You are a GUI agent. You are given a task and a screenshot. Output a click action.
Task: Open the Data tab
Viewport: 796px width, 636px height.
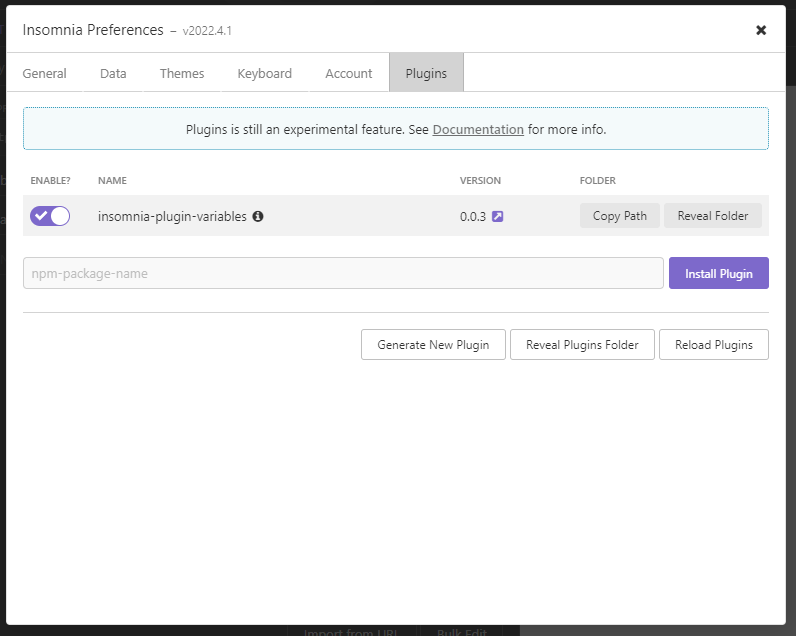coord(113,73)
